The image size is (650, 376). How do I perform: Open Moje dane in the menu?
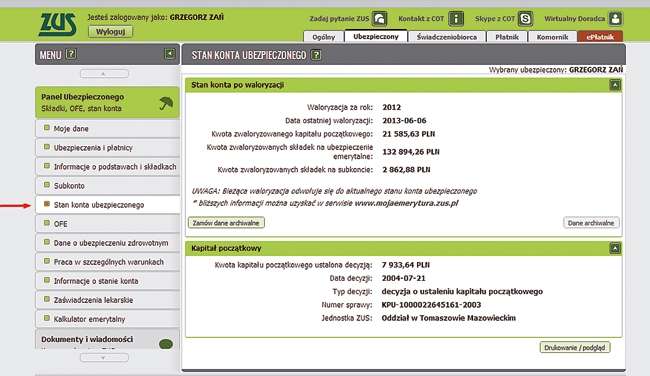point(107,129)
